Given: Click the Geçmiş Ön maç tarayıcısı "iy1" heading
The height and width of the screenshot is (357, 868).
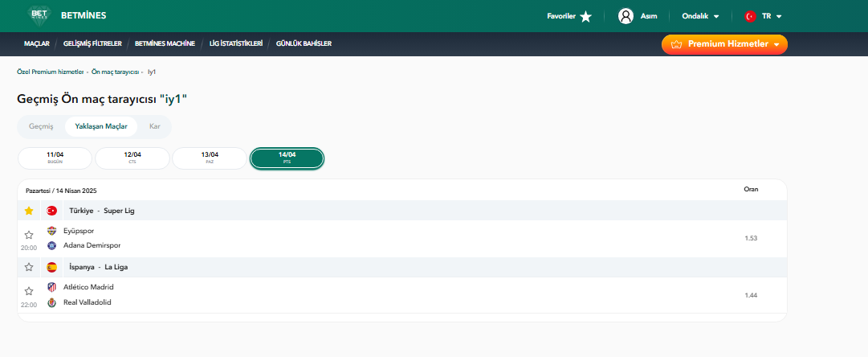Looking at the screenshot, I should click(x=103, y=99).
